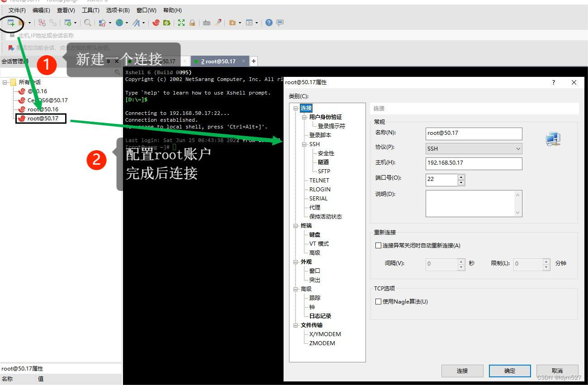
Task: Open dropdown arrow next to font icon
Action: pos(144,23)
